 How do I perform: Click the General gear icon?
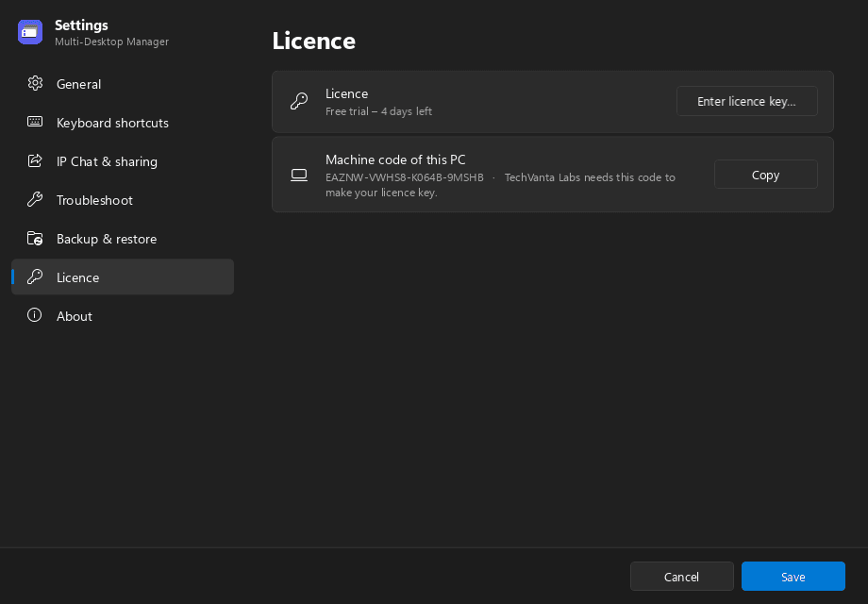click(x=35, y=83)
